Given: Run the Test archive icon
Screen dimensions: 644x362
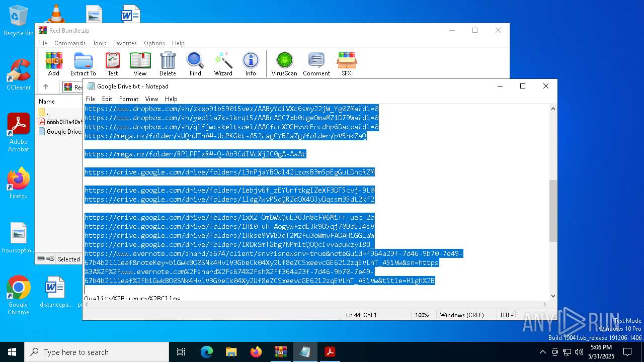Looking at the screenshot, I should (x=113, y=64).
